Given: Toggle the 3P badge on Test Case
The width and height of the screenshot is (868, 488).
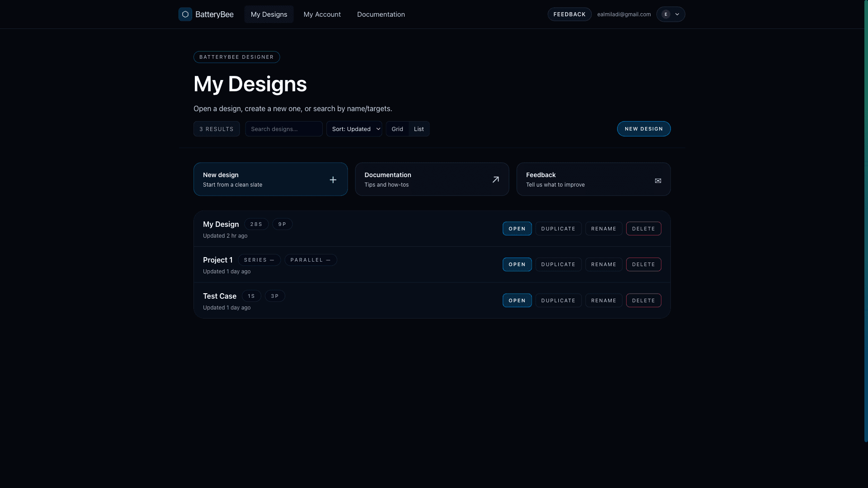Looking at the screenshot, I should coord(274,296).
